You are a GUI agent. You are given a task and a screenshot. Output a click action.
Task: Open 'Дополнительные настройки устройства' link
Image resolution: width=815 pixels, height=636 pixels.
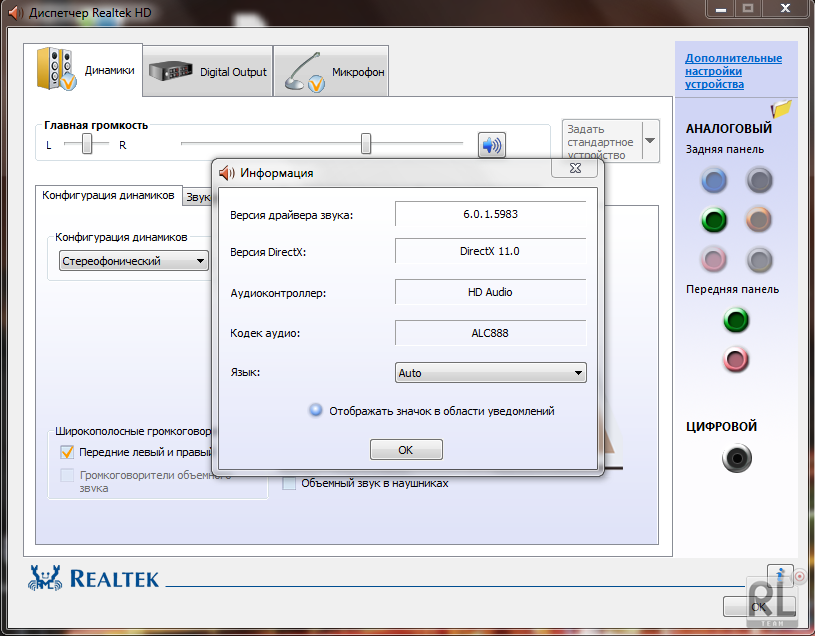click(733, 71)
